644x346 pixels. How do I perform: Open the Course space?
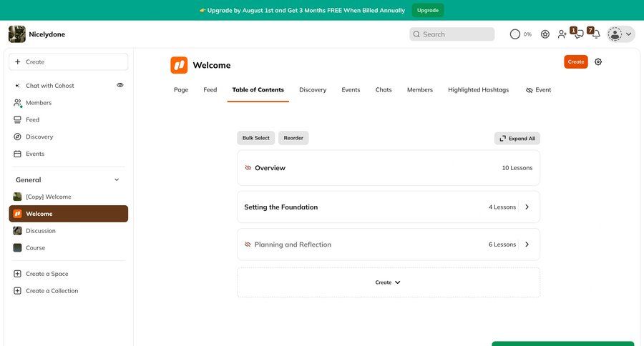[x=68, y=248]
